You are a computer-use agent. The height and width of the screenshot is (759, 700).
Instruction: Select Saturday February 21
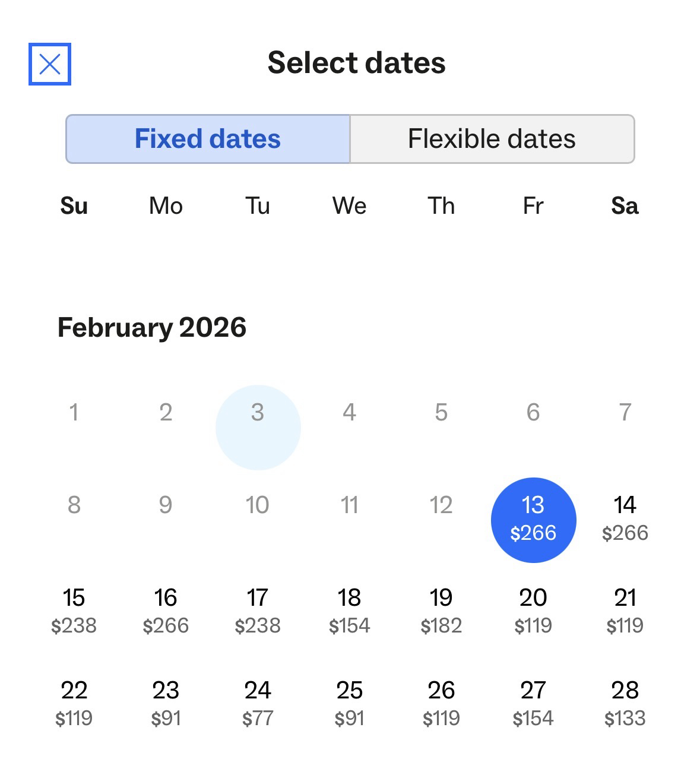click(625, 611)
